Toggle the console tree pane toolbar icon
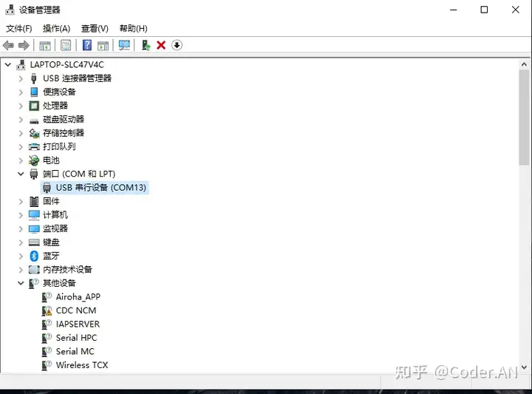Image resolution: width=532 pixels, height=394 pixels. (45, 45)
